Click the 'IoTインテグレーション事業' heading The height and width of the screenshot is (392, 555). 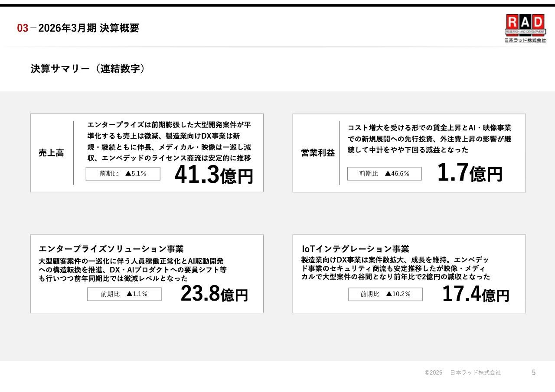356,249
